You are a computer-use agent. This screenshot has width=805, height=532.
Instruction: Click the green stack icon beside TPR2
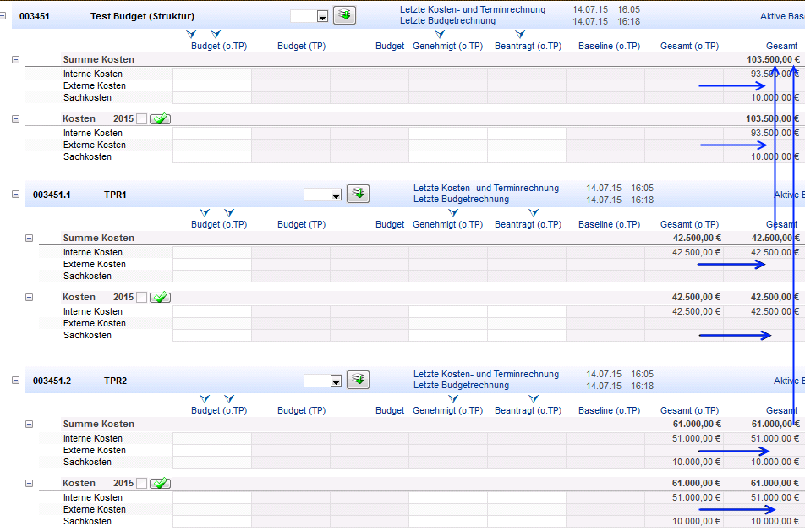(x=358, y=380)
